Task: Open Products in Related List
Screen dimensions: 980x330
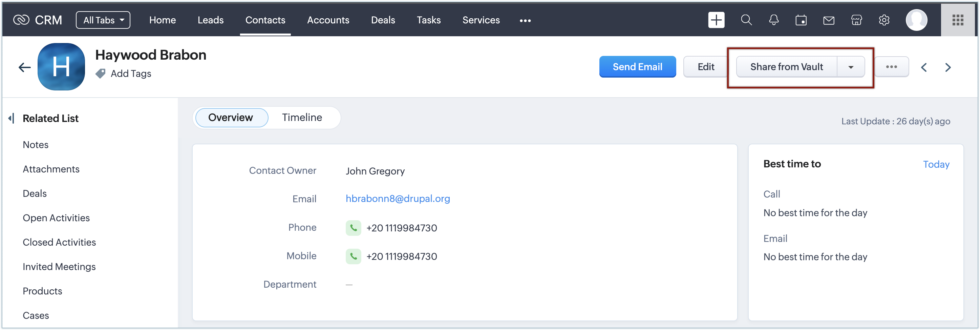Action: (x=42, y=291)
